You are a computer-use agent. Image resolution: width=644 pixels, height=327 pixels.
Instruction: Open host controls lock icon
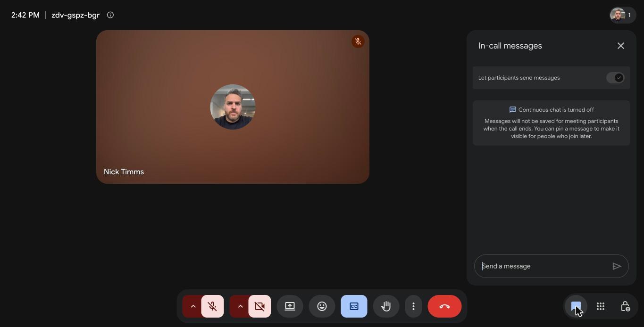pos(625,306)
